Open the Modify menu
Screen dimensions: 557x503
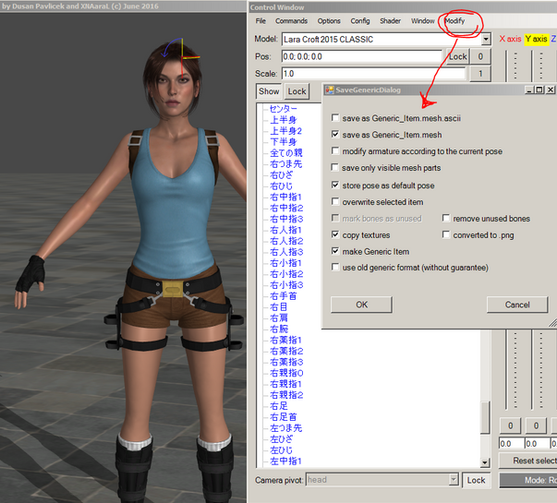(x=455, y=21)
